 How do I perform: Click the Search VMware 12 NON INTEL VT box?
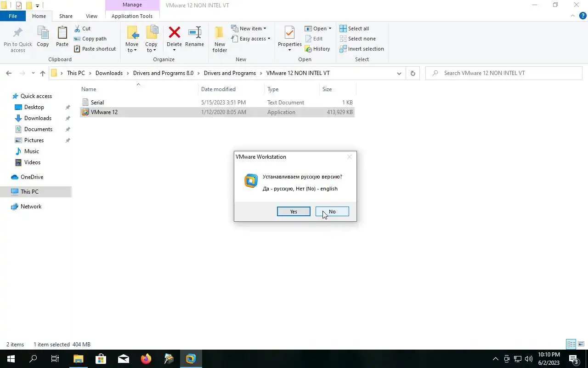(x=504, y=73)
